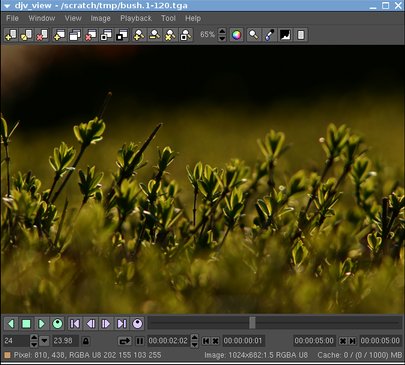Click the Close window icon with red X
Screen dimensions: 405x365
coord(90,35)
